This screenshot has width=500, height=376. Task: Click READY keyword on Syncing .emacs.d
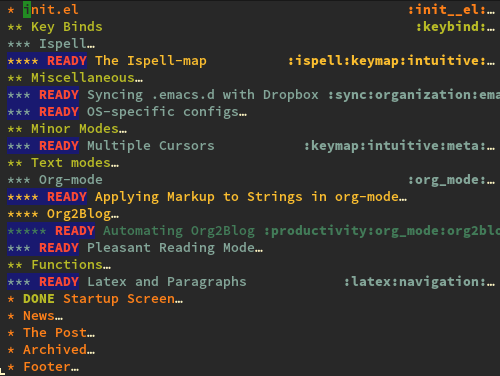[x=59, y=95]
